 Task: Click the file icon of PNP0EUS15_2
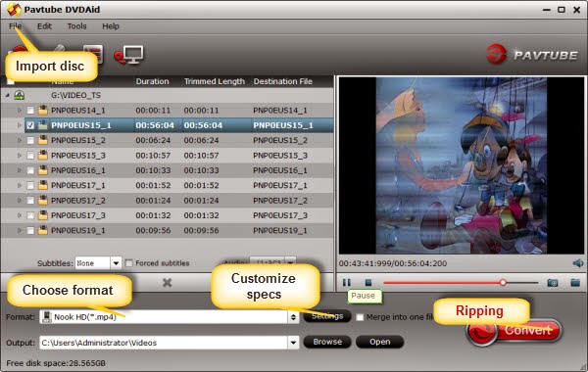(x=43, y=140)
